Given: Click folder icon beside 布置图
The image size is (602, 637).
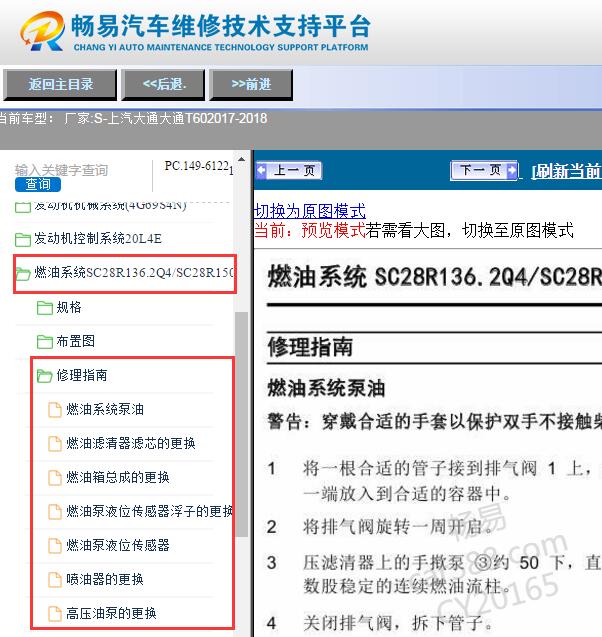Looking at the screenshot, I should point(45,341).
